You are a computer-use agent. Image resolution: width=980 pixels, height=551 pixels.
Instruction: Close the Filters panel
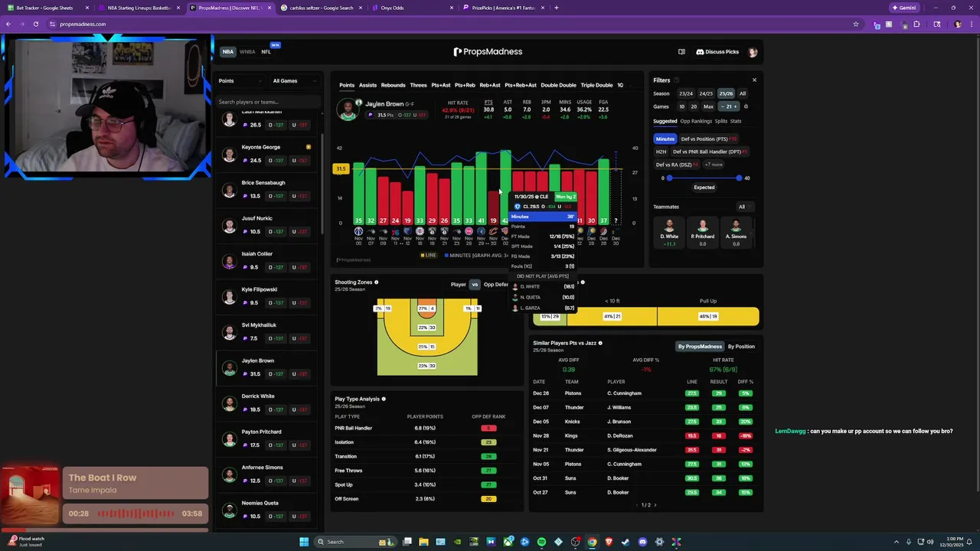[754, 80]
